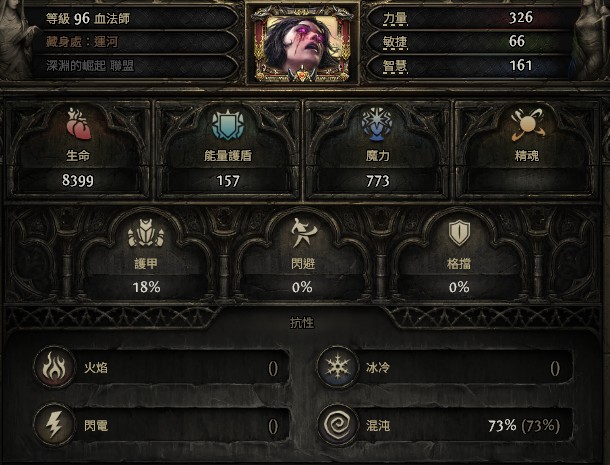Click the Armour chestplate icon
Image resolution: width=610 pixels, height=465 pixels.
[146, 233]
